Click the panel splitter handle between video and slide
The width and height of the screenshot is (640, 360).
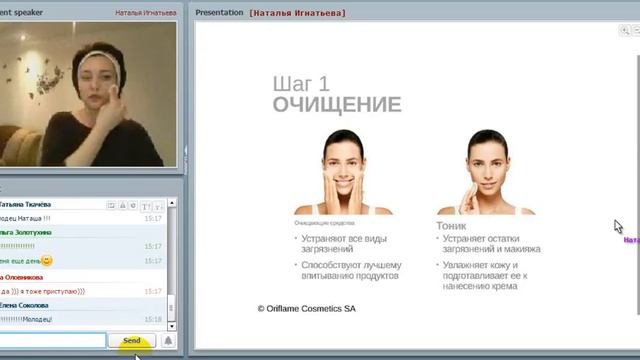(x=185, y=160)
